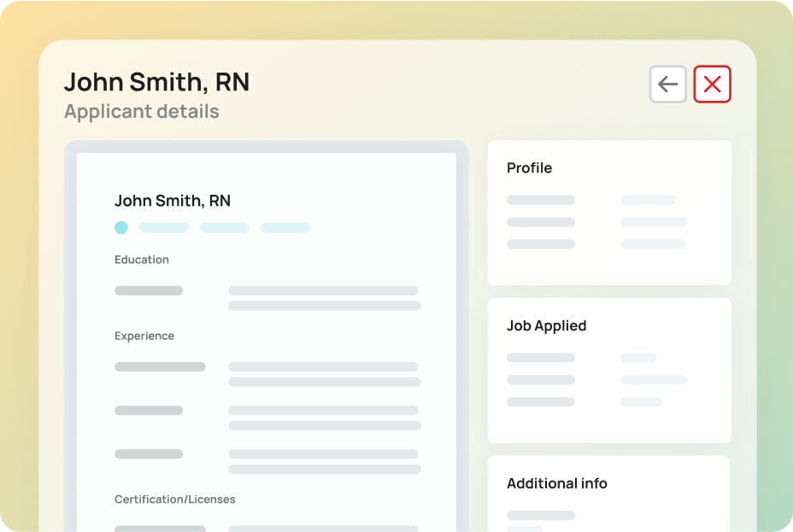Click the blue circle under resume name
The height and width of the screenshot is (532, 793).
pyautogui.click(x=121, y=227)
